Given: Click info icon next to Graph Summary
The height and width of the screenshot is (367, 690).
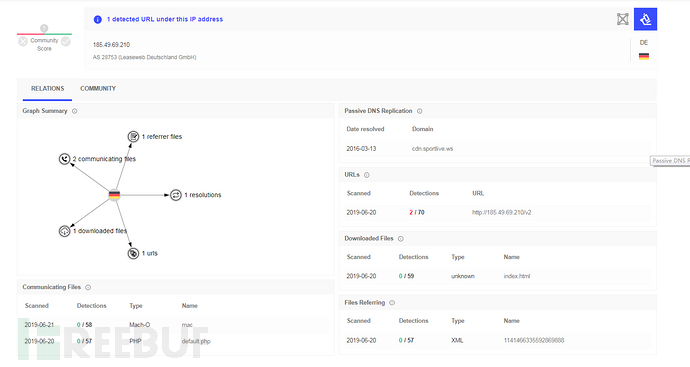Looking at the screenshot, I should pos(74,111).
